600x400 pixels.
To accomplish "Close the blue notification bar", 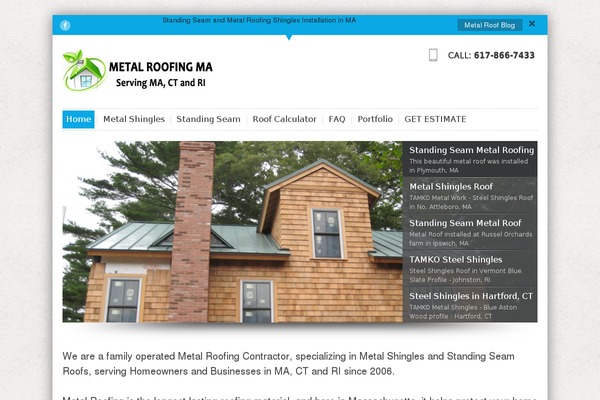I will pyautogui.click(x=532, y=24).
